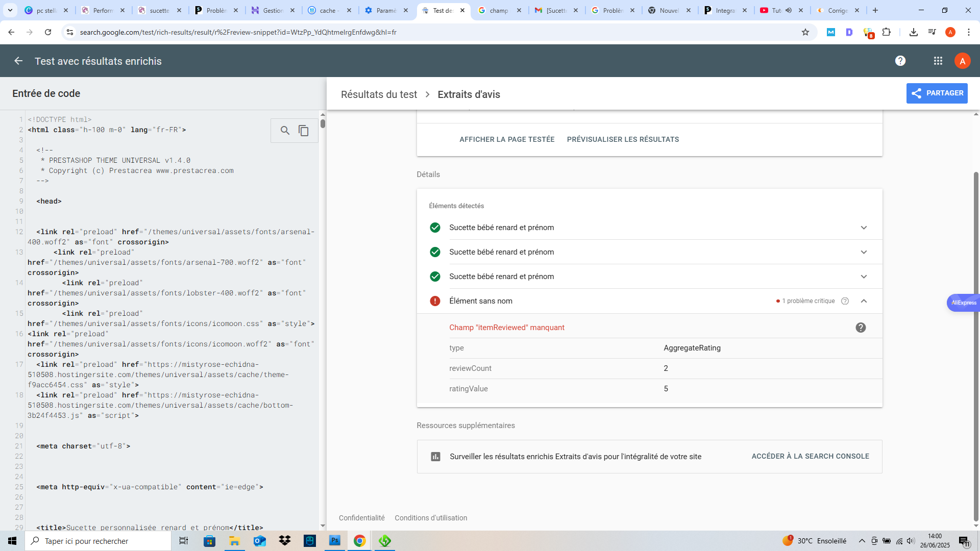The width and height of the screenshot is (980, 551).
Task: Open Conditions d'utilisation link
Action: click(x=431, y=518)
